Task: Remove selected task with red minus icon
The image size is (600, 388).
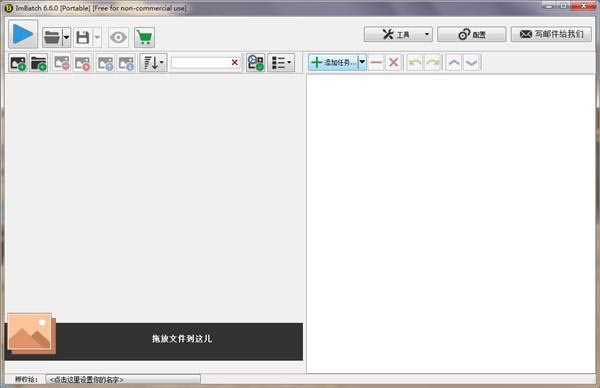Action: point(377,62)
